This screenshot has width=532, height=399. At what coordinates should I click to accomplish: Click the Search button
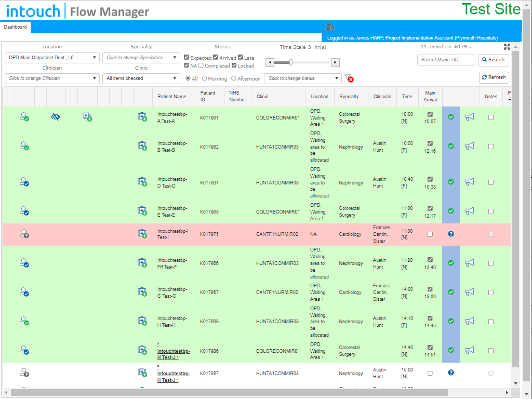coord(494,60)
